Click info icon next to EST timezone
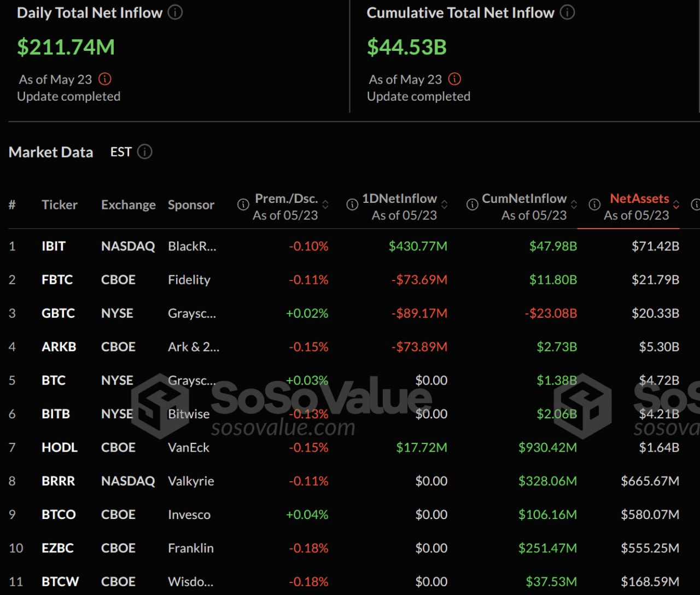This screenshot has width=700, height=595. (x=144, y=151)
